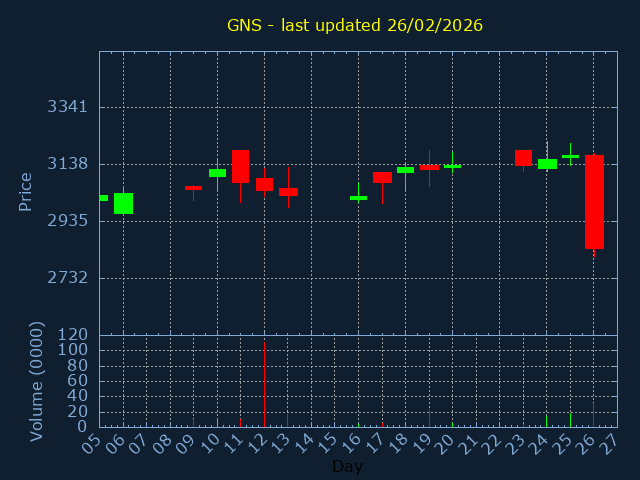The height and width of the screenshot is (480, 640).
Task: Click the Day x-axis title
Action: (347, 466)
